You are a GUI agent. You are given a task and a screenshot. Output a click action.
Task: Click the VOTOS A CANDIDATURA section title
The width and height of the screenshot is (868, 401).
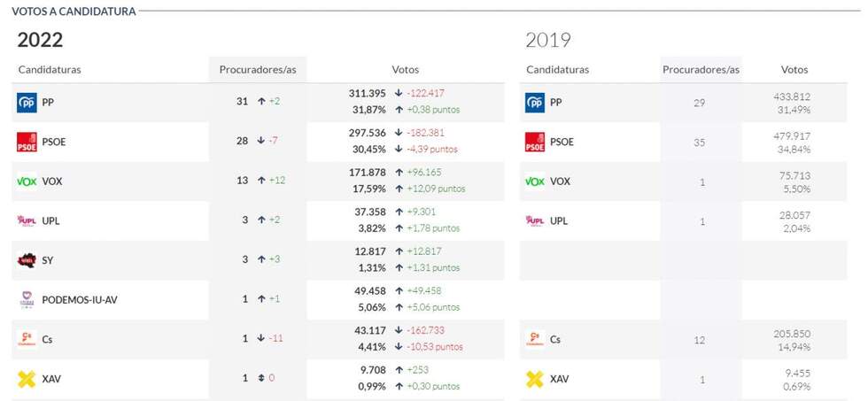click(74, 12)
